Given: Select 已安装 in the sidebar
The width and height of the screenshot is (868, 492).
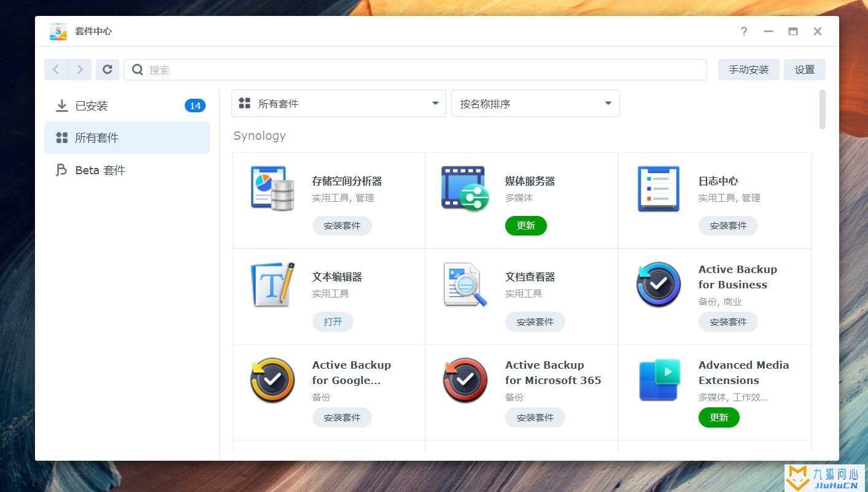Looking at the screenshot, I should (127, 106).
